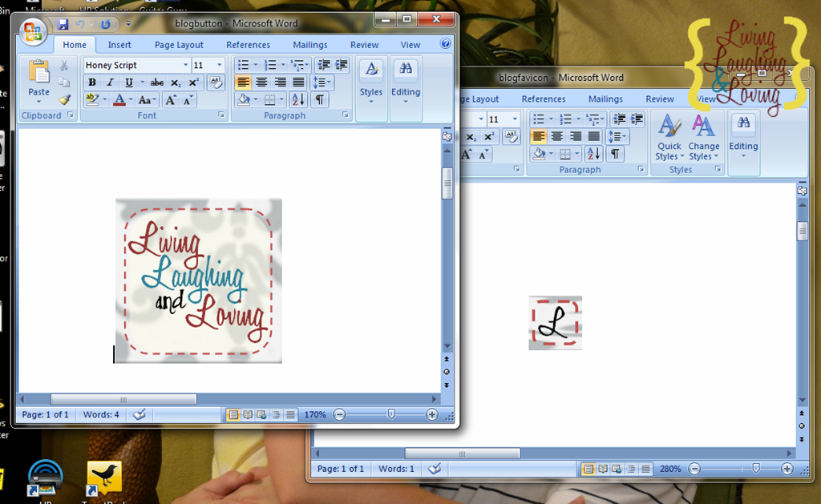Increase indent in blogbutton window

pos(342,65)
